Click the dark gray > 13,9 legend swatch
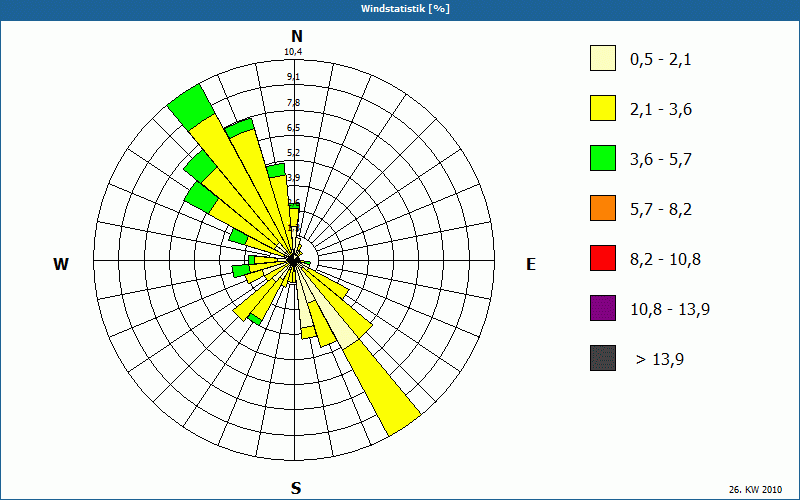The image size is (800, 500). (603, 358)
